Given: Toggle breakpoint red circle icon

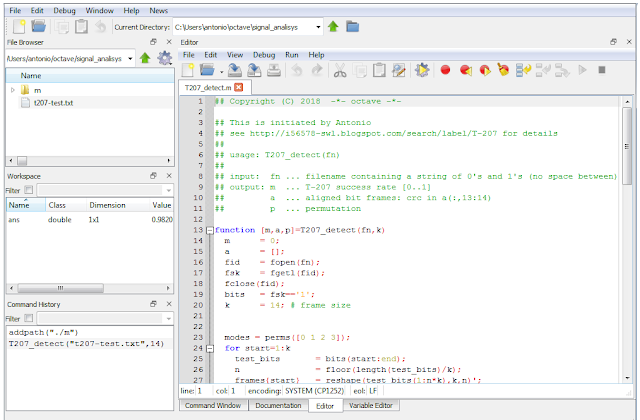Looking at the screenshot, I should (445, 70).
